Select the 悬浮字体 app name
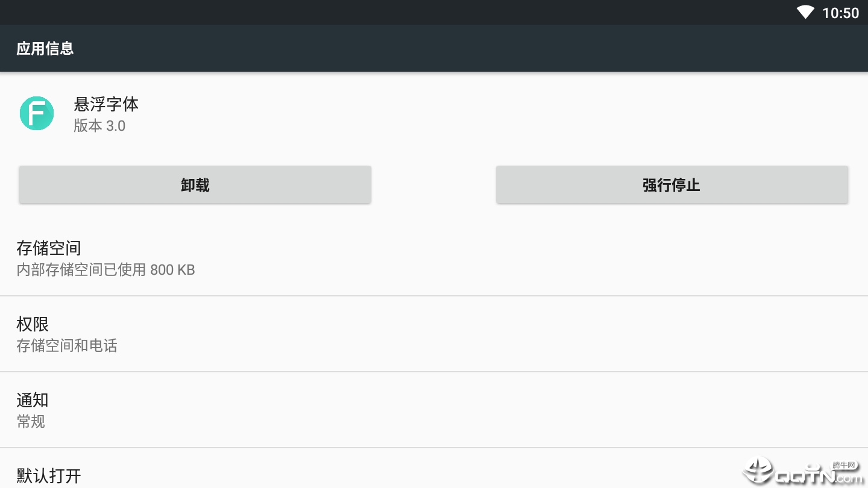Screen dimensions: 868x488 106,104
